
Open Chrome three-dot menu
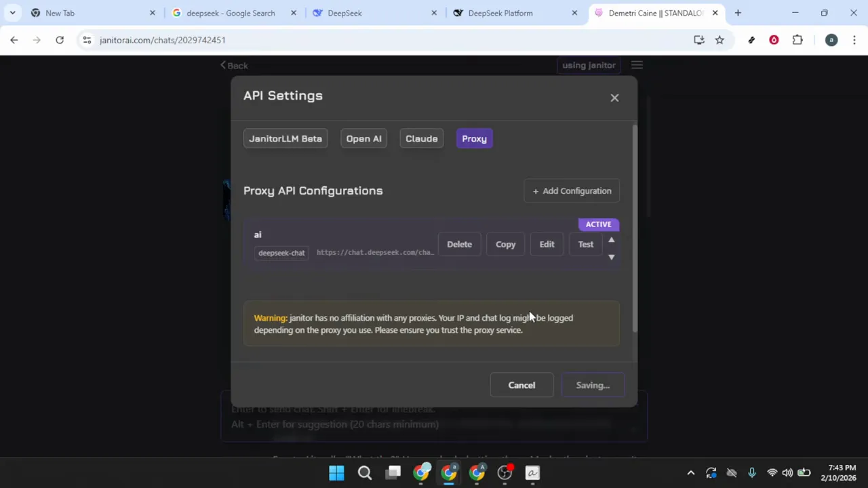click(x=854, y=40)
